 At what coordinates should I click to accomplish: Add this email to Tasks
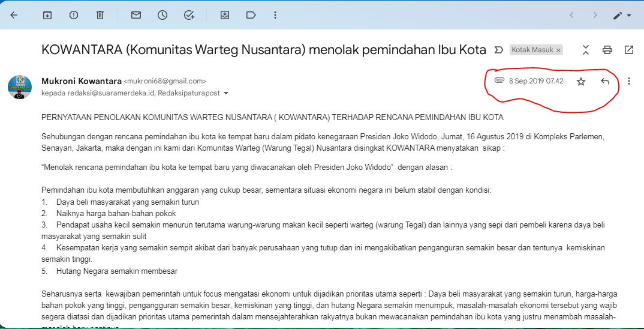click(x=189, y=15)
